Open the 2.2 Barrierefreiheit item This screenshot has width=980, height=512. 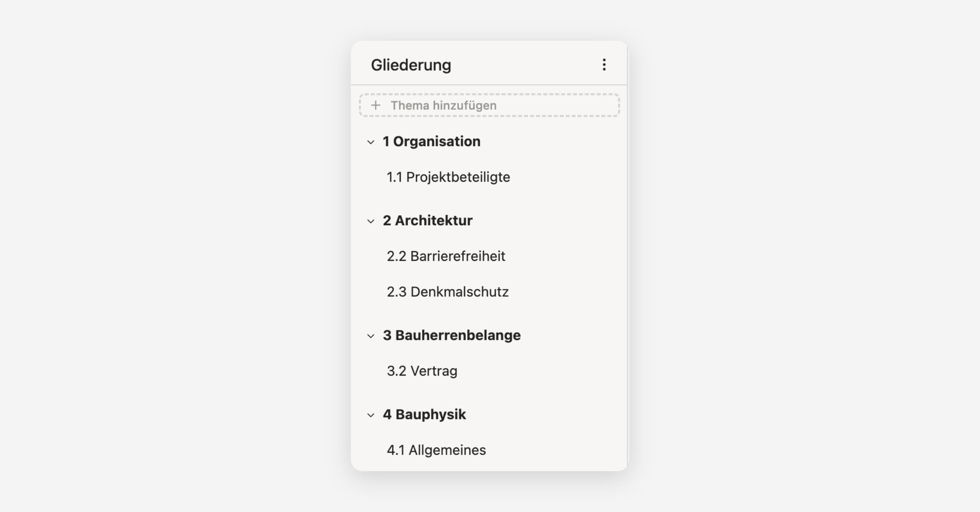(x=446, y=256)
